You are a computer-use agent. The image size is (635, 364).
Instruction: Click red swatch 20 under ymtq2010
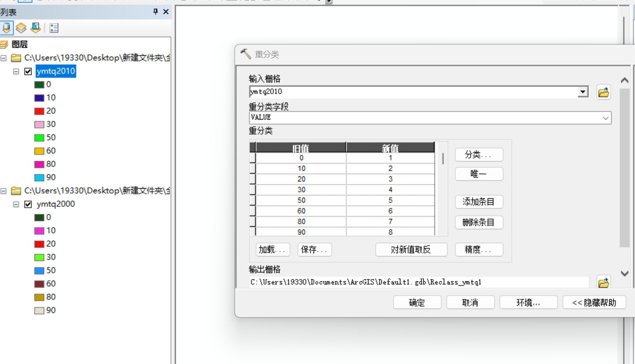(x=39, y=111)
